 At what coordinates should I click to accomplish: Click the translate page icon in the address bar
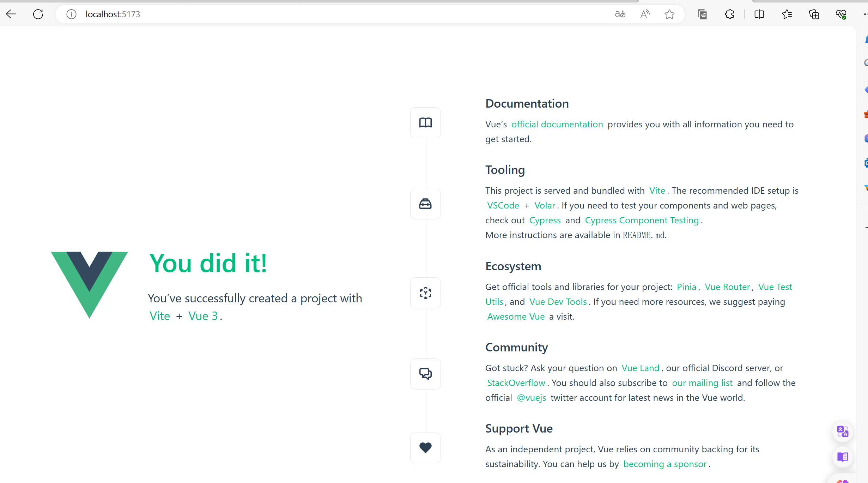point(620,14)
